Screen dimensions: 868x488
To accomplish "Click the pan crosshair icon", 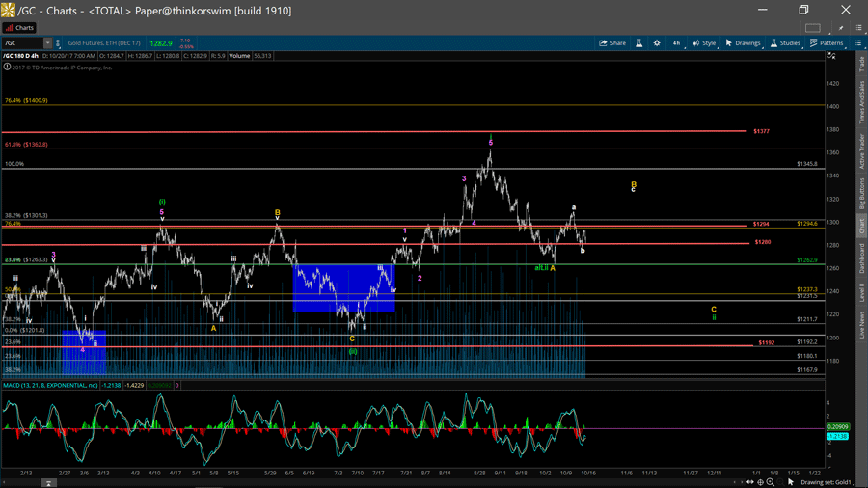I will click(760, 482).
